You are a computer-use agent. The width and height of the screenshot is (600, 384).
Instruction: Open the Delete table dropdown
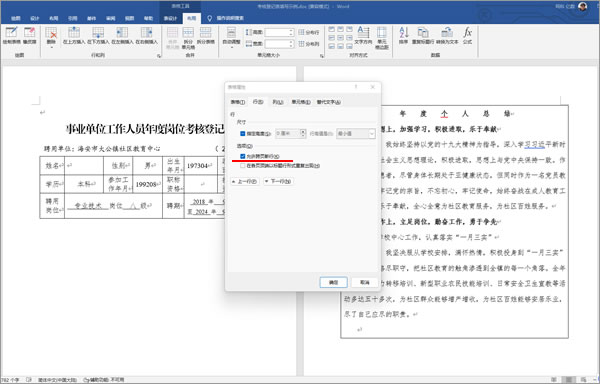coord(51,37)
